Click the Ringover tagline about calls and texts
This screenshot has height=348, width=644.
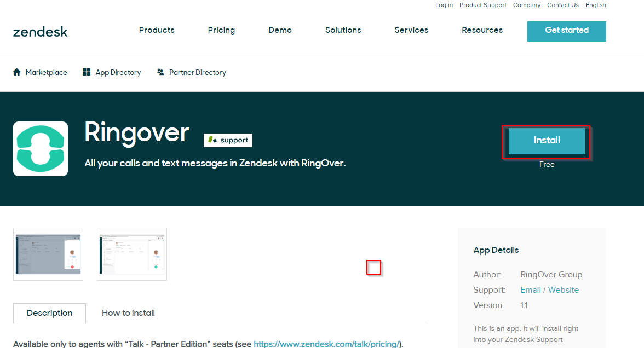pyautogui.click(x=215, y=163)
